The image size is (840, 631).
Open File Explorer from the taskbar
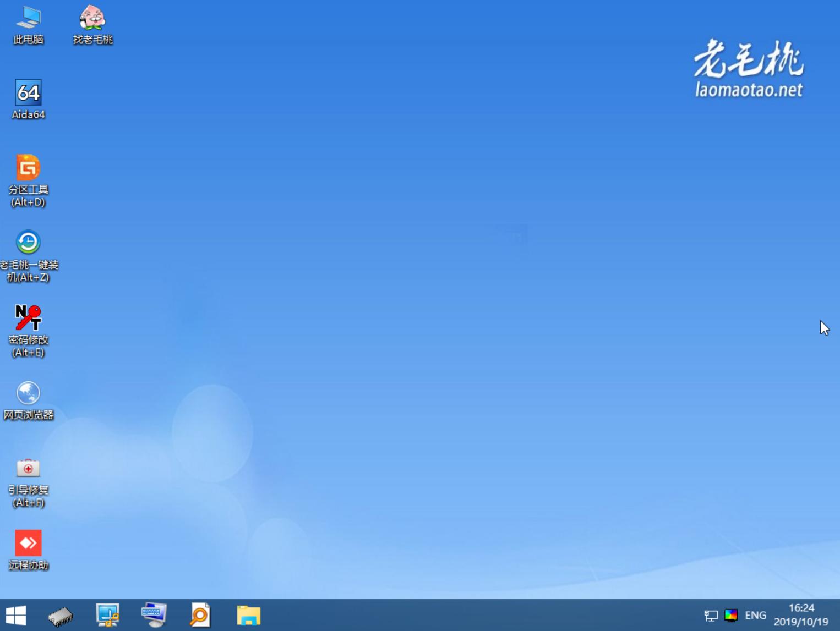point(248,615)
